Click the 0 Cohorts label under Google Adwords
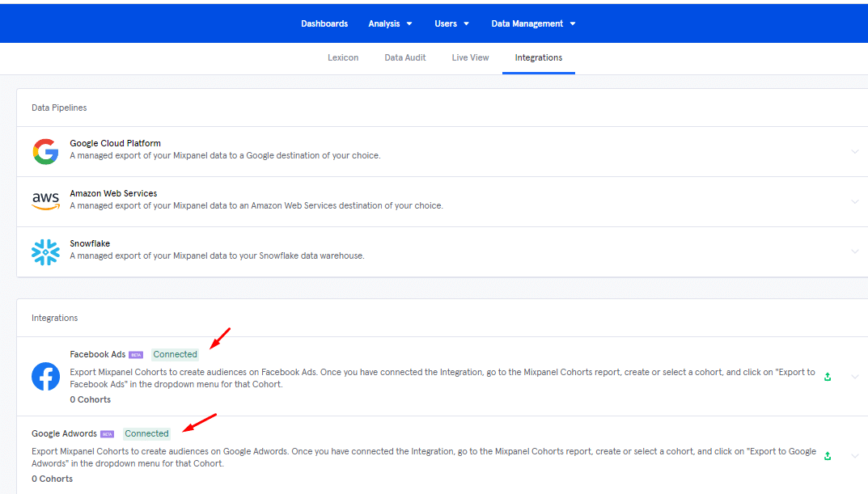This screenshot has height=494, width=868. pyautogui.click(x=52, y=479)
